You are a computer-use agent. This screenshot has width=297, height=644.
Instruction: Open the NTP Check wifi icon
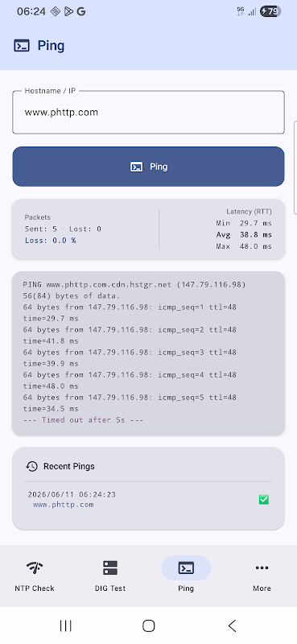[35, 568]
